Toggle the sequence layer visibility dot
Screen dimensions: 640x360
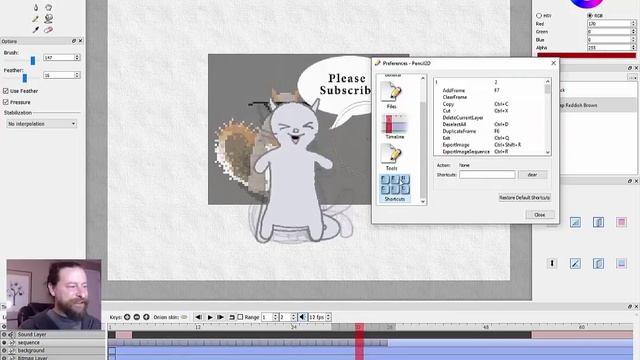(x=4, y=342)
